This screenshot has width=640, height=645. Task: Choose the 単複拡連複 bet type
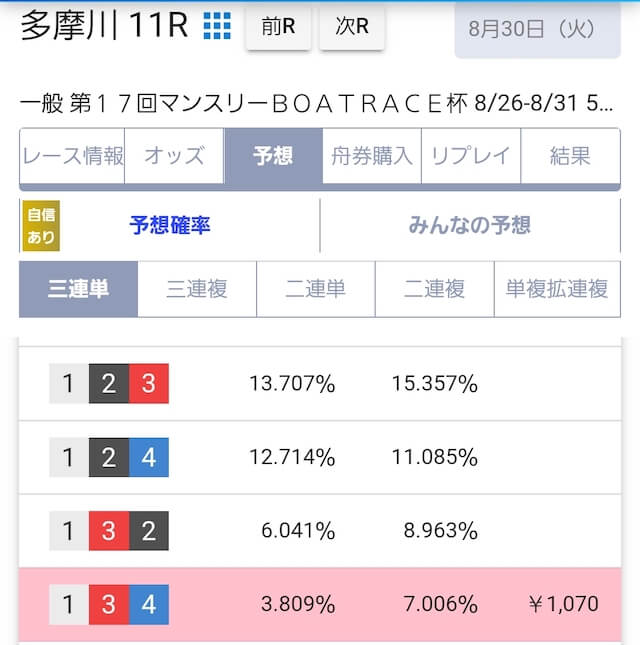pos(557,289)
